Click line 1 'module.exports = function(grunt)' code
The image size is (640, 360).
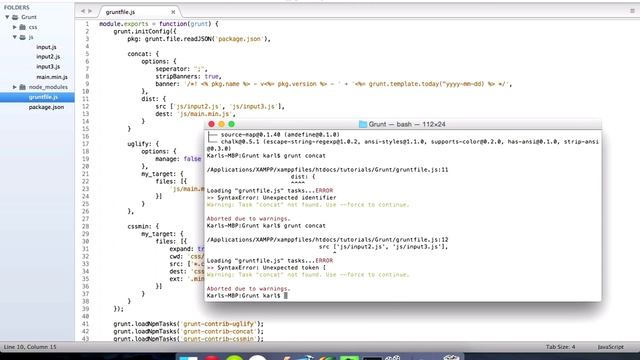159,24
